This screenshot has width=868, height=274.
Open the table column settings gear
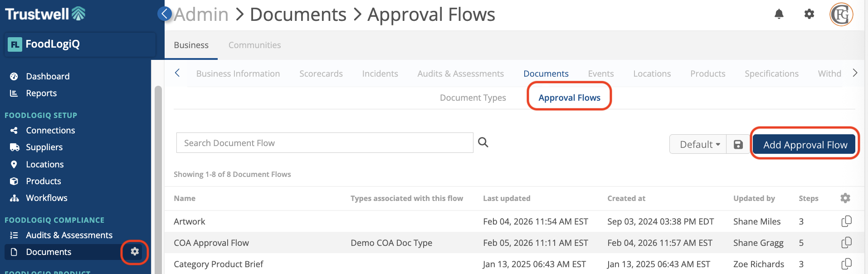pyautogui.click(x=845, y=198)
